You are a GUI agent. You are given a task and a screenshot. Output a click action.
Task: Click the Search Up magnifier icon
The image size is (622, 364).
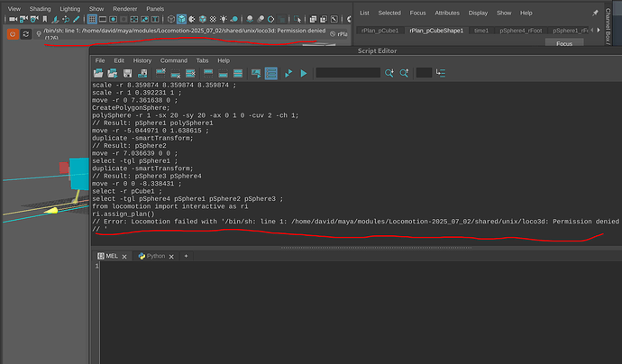404,73
